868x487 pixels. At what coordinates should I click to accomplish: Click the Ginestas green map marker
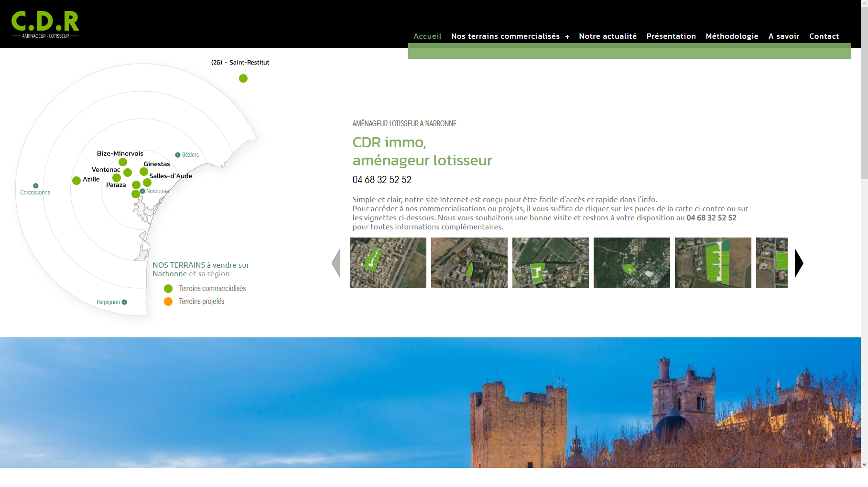tap(144, 172)
